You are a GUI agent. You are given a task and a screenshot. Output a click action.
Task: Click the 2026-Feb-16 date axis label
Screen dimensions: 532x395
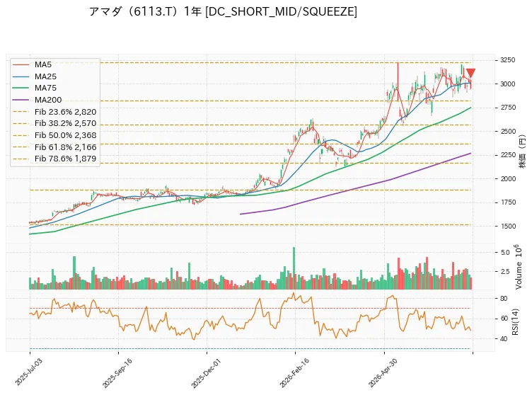coord(294,373)
